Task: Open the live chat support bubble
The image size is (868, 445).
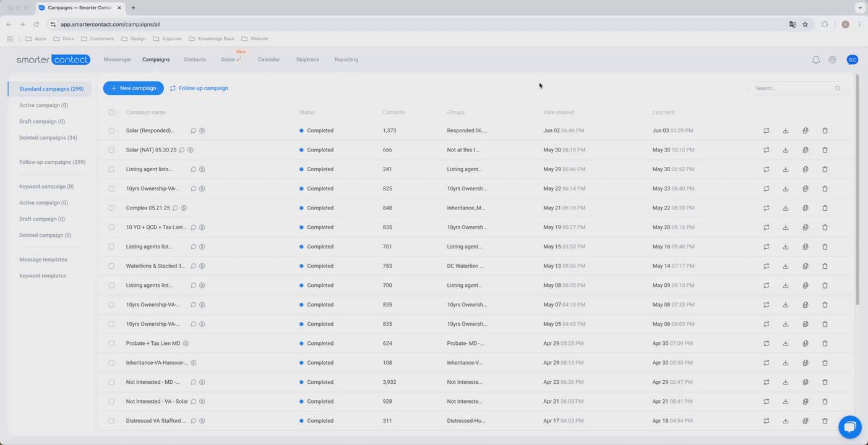Action: 849,427
